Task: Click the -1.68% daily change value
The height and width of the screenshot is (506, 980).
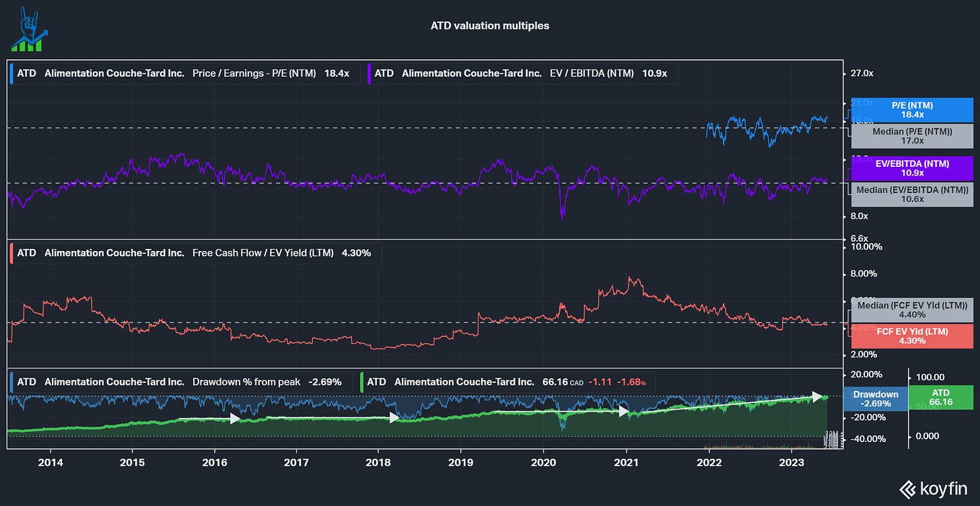Action: coord(633,382)
